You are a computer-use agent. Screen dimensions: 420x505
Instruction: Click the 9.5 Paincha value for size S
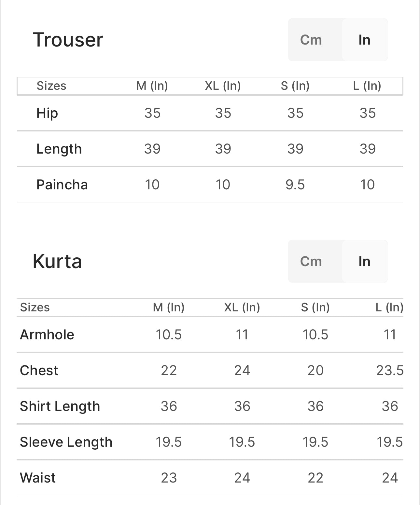(295, 184)
